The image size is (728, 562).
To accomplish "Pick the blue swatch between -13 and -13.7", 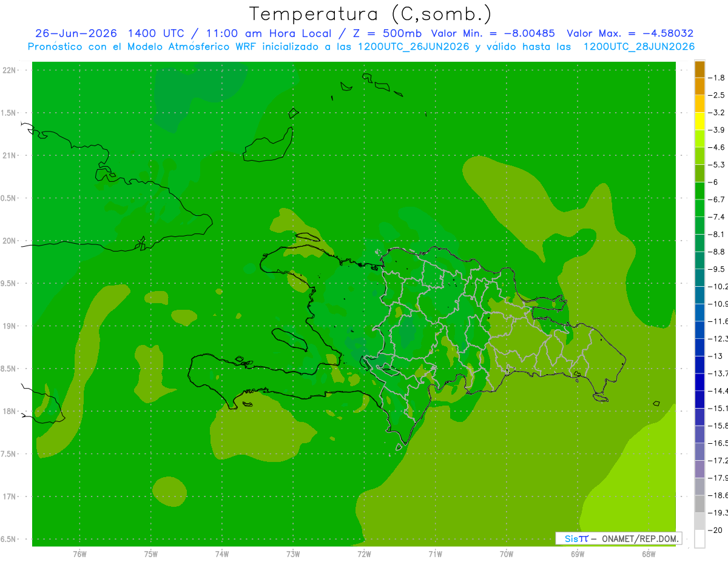I will point(699,365).
